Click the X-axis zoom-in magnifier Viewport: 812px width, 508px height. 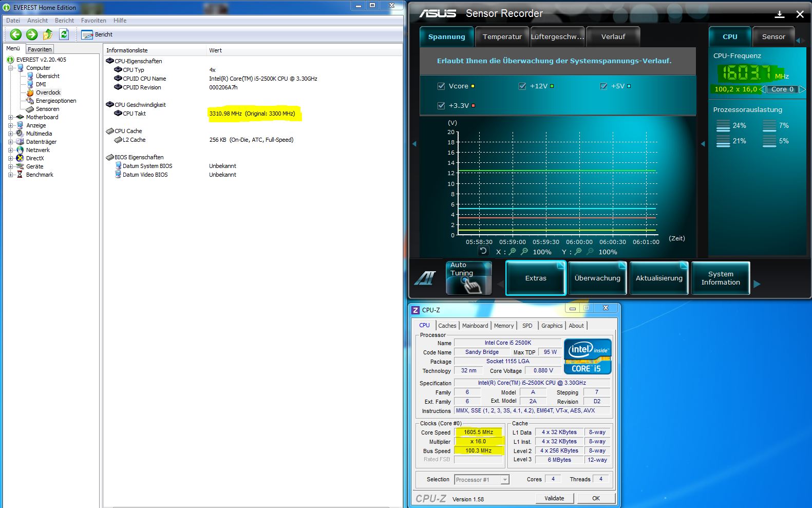click(x=512, y=252)
